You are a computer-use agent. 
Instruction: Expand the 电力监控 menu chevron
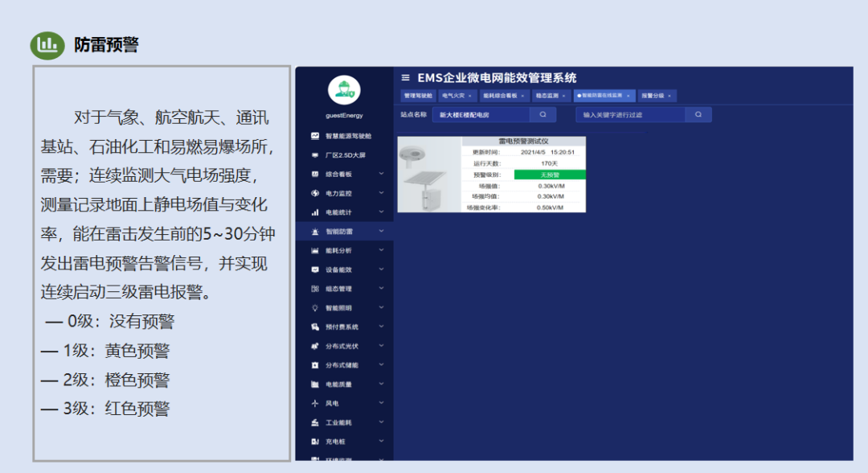pyautogui.click(x=382, y=193)
